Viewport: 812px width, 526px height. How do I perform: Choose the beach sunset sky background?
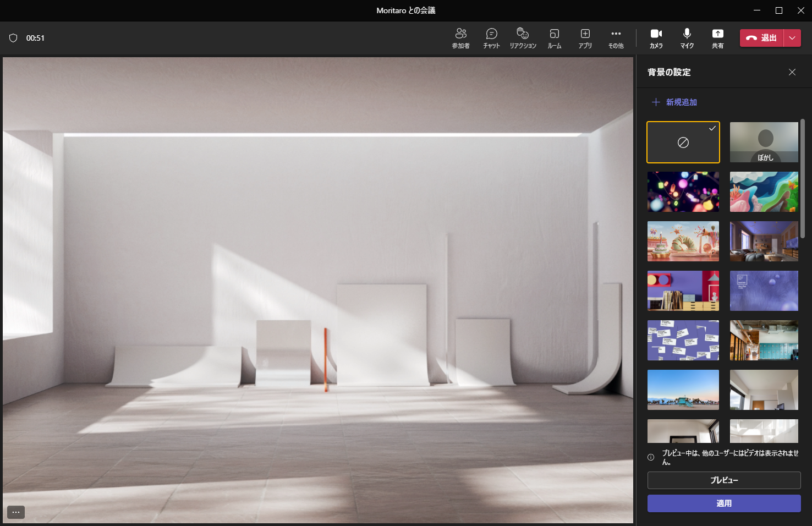pyautogui.click(x=683, y=390)
